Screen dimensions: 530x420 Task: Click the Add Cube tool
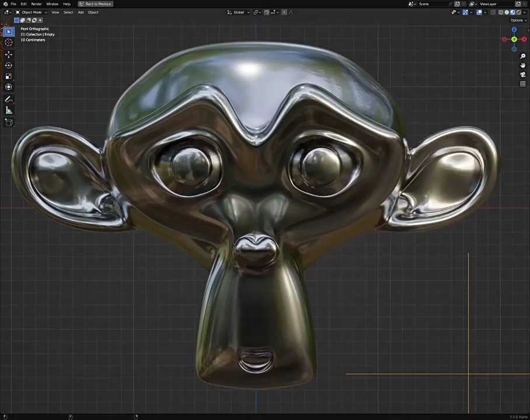tap(9, 123)
